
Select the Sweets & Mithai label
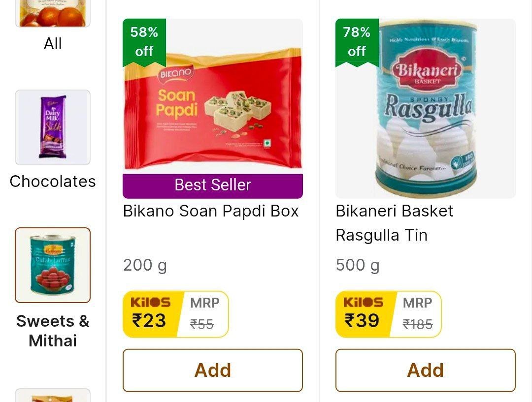tap(53, 331)
